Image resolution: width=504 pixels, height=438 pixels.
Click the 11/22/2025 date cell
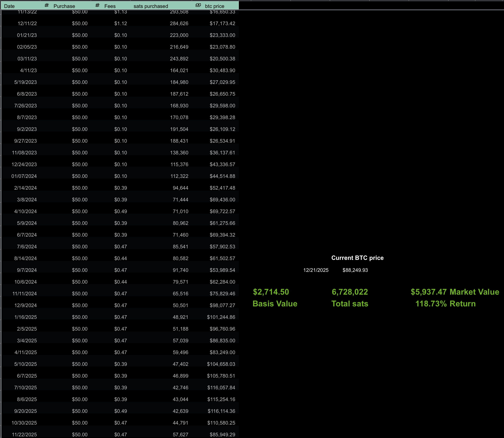pos(24,434)
